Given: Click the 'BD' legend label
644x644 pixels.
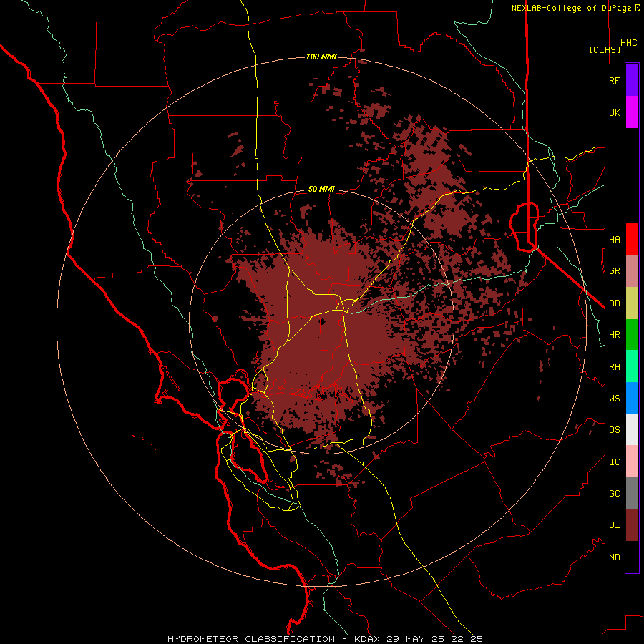Looking at the screenshot, I should [614, 303].
